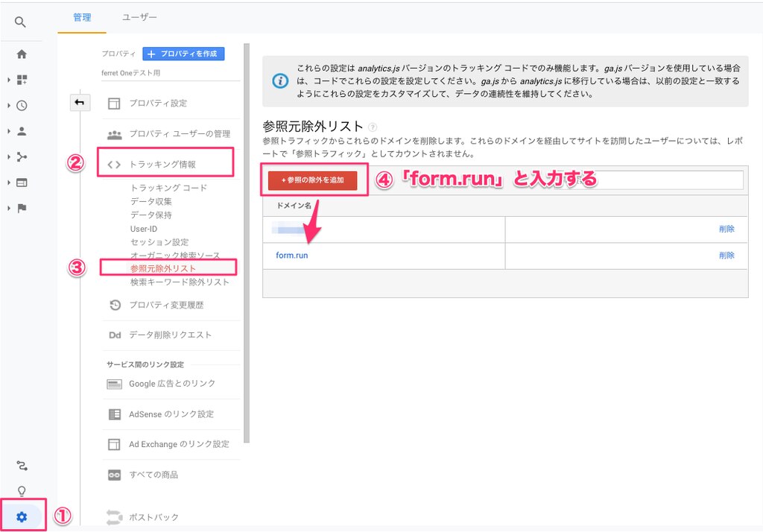The width and height of the screenshot is (763, 532).
Task: Click the search magnifier icon in sidebar
Action: tap(21, 22)
